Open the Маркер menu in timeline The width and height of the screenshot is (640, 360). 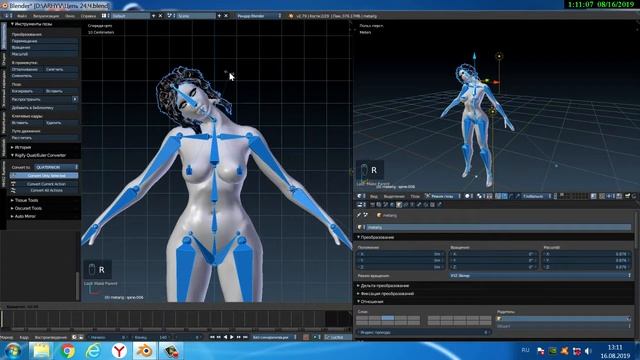tap(6, 338)
